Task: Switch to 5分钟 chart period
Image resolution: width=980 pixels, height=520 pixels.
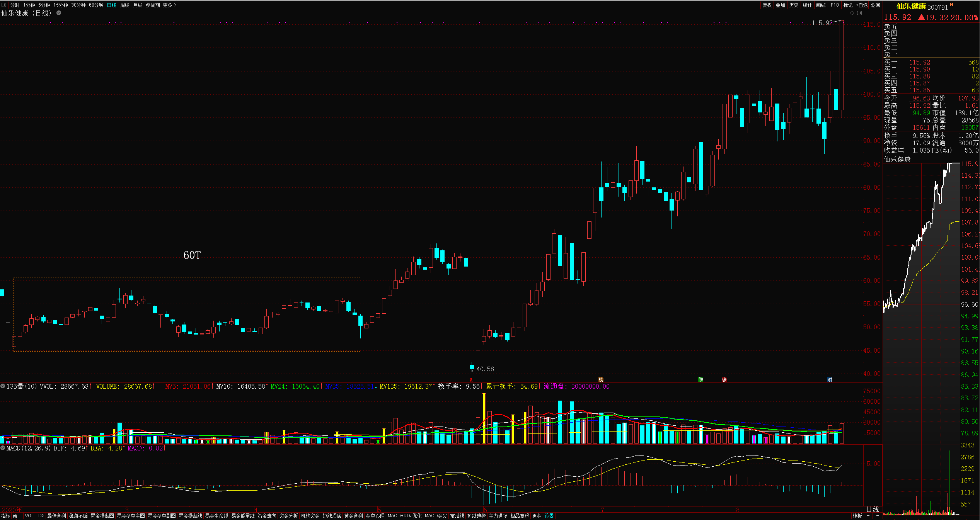Action: (44, 5)
